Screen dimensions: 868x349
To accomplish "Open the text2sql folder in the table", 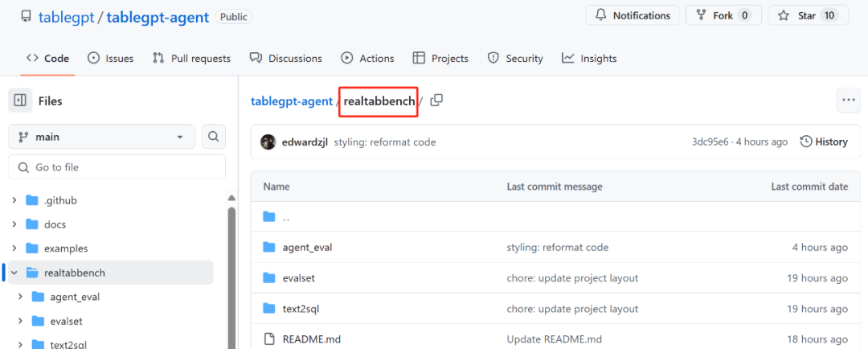I will (x=301, y=309).
